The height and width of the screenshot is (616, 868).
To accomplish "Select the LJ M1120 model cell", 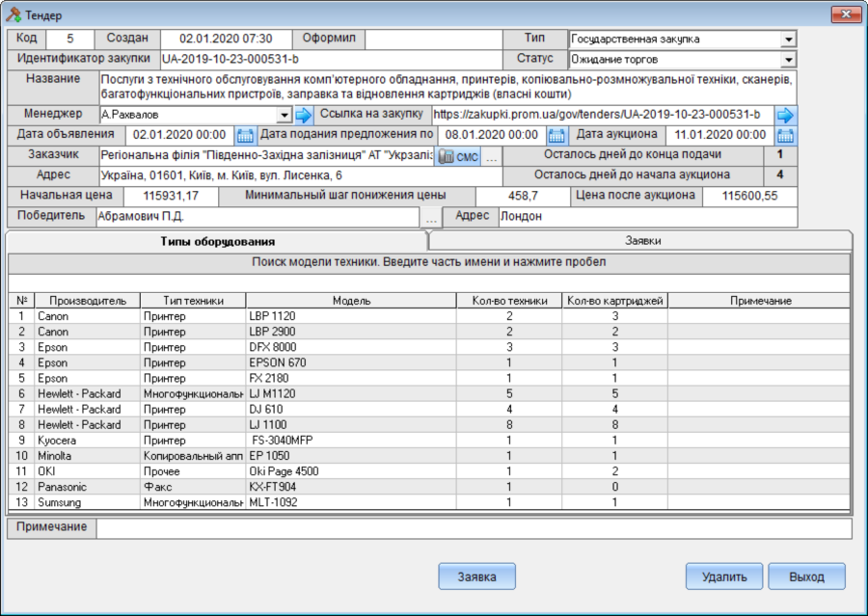I will click(351, 394).
